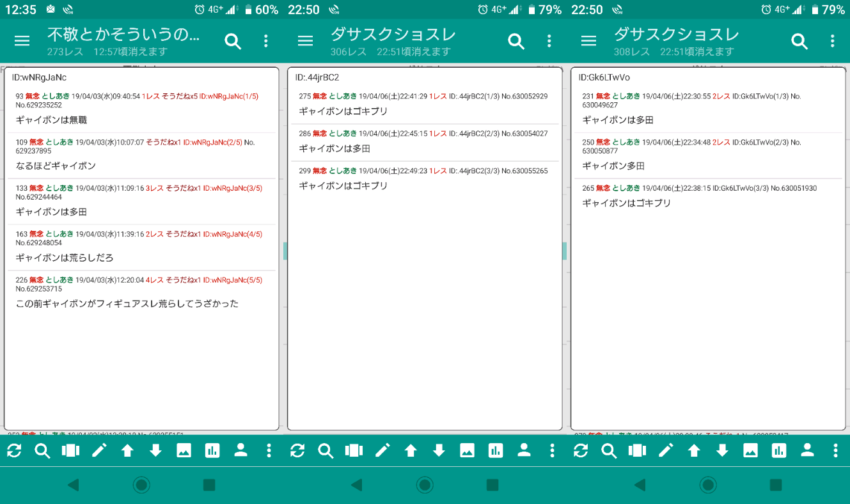Screen dimensions: 850x504
Task: Open overflow menu in 273レス thread header
Action: click(266, 41)
